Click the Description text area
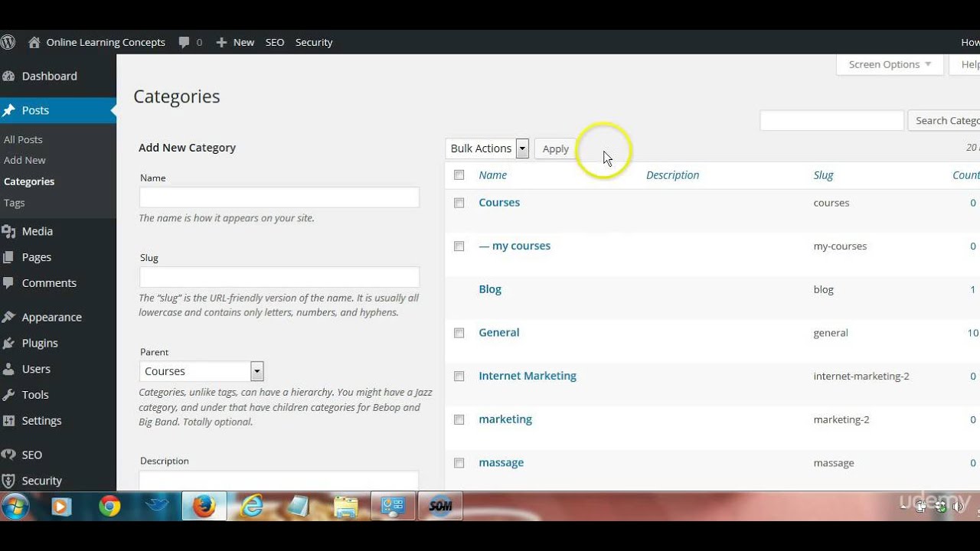This screenshot has height=551, width=980. pos(279,481)
